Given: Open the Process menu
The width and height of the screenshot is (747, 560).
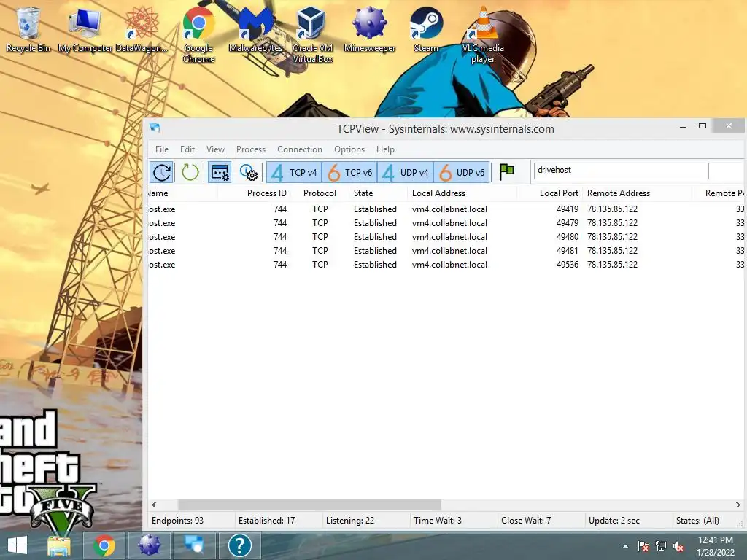Looking at the screenshot, I should (251, 149).
